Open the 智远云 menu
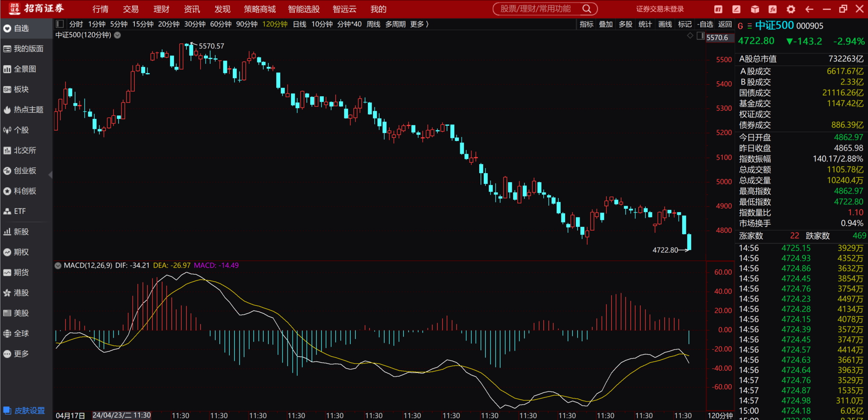The image size is (868, 420). click(344, 9)
